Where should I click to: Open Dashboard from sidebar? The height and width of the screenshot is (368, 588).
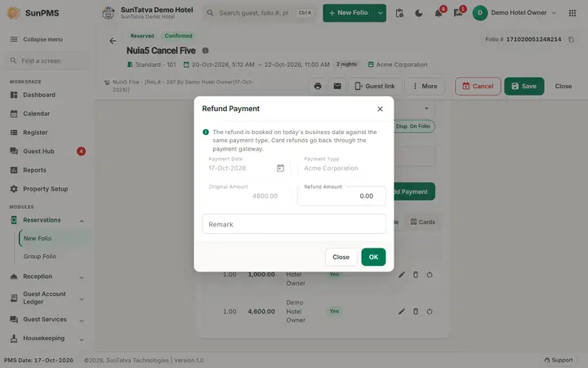point(39,95)
